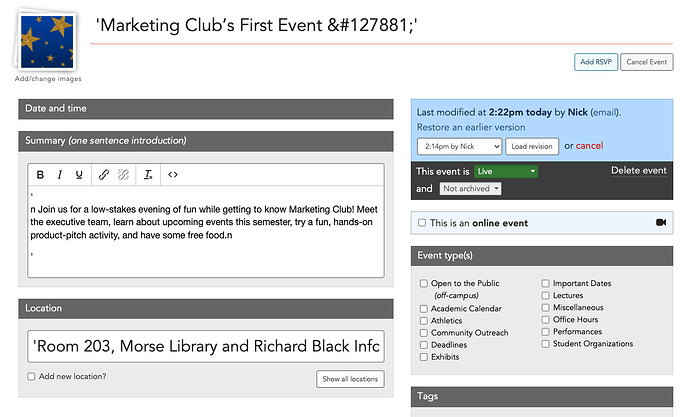Click Show all locations button
Image resolution: width=690 pixels, height=417 pixels.
[x=350, y=379]
